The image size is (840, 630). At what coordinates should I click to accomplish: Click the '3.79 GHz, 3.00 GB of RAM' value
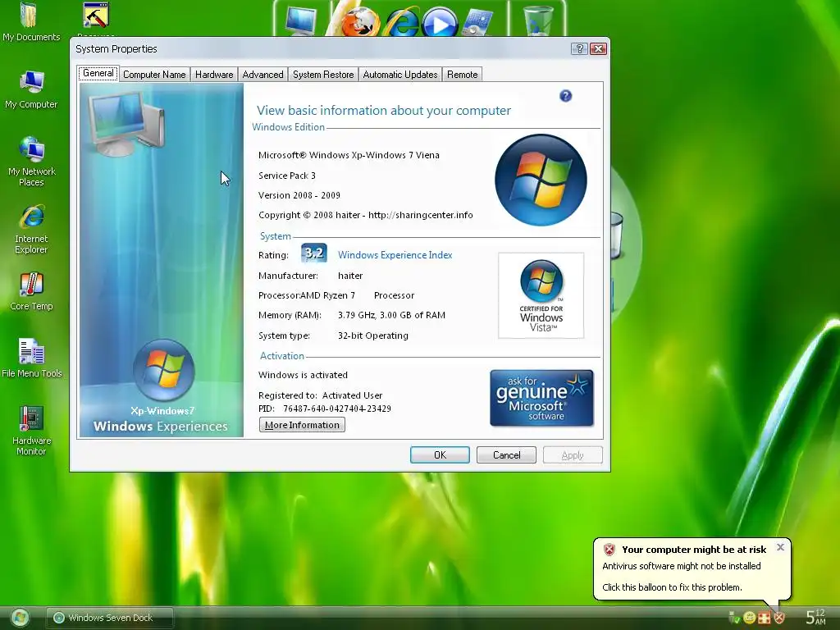(391, 315)
